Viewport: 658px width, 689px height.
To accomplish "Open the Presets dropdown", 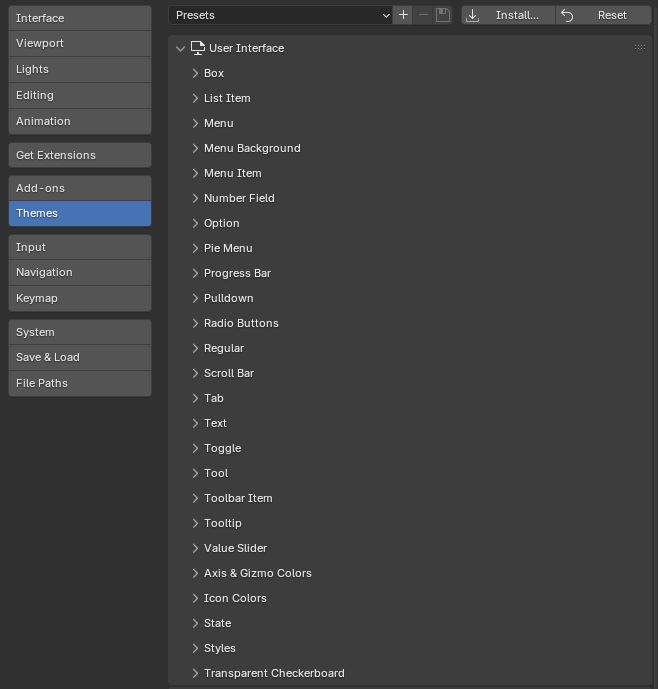I will (x=280, y=15).
